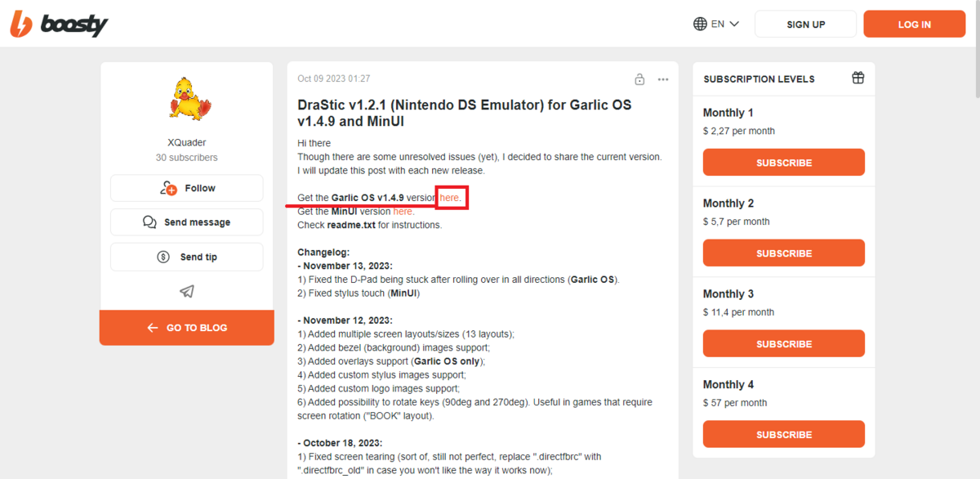Click the '- November 13, 2023:' entry
980x479 pixels.
[345, 266]
